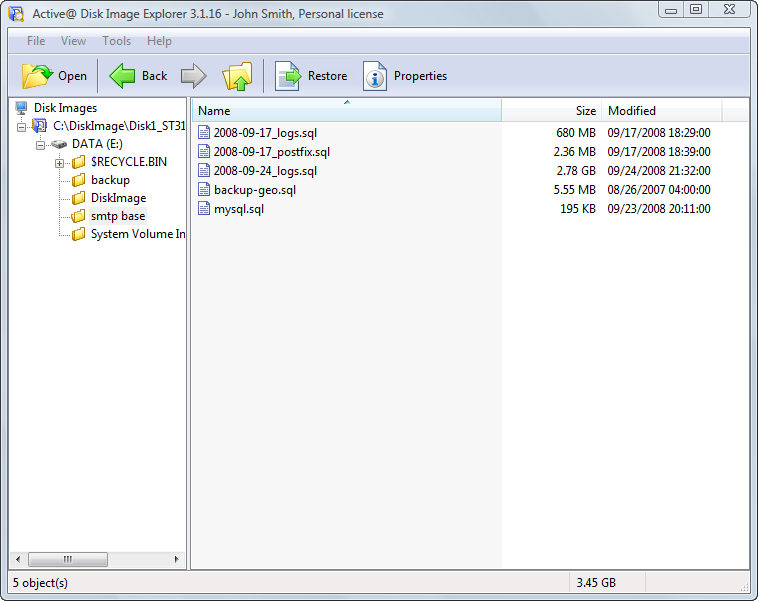Click the tree horizontal scrollbar thumb
Viewport: 758px width, 601px height.
pos(68,559)
